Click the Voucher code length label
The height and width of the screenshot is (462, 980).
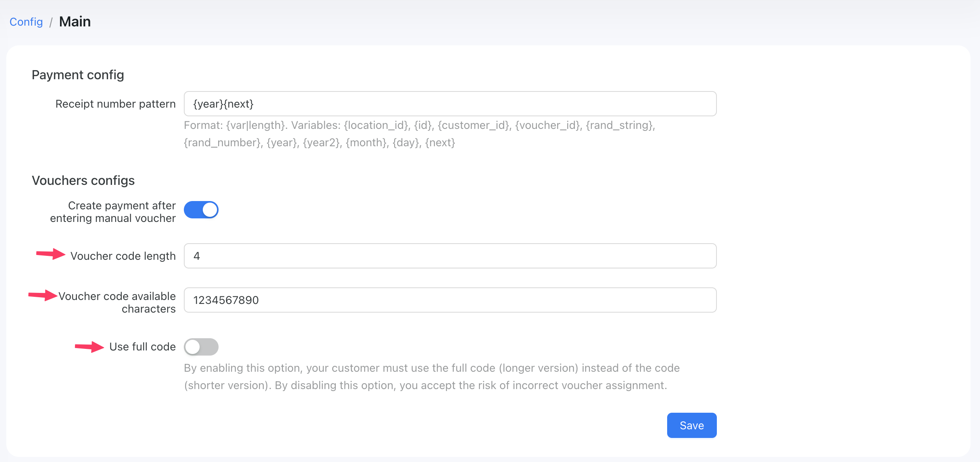[x=123, y=256]
